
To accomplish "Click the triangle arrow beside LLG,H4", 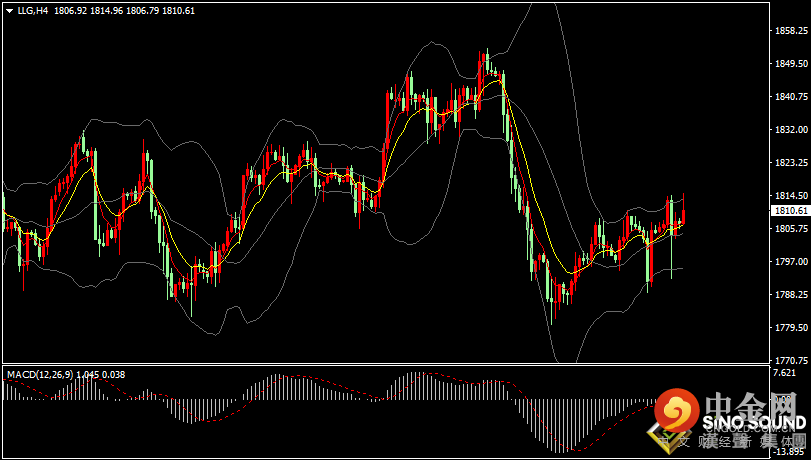I will [8, 10].
